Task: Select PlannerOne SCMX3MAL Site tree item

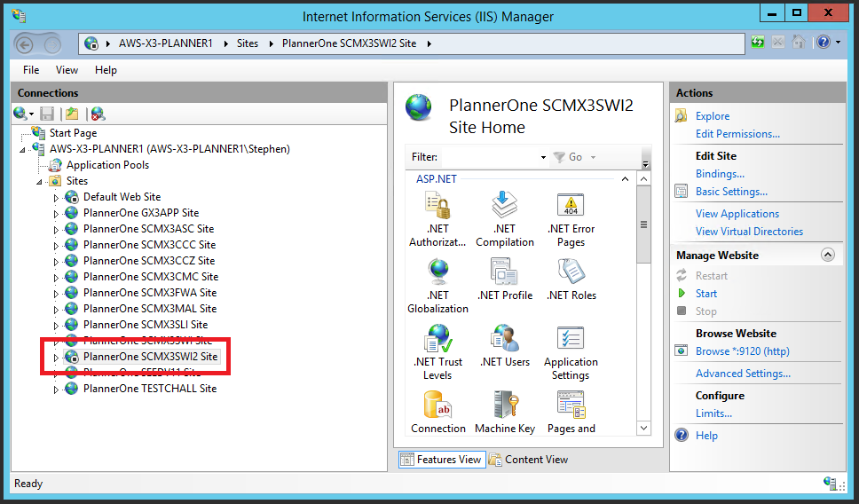Action: point(150,309)
